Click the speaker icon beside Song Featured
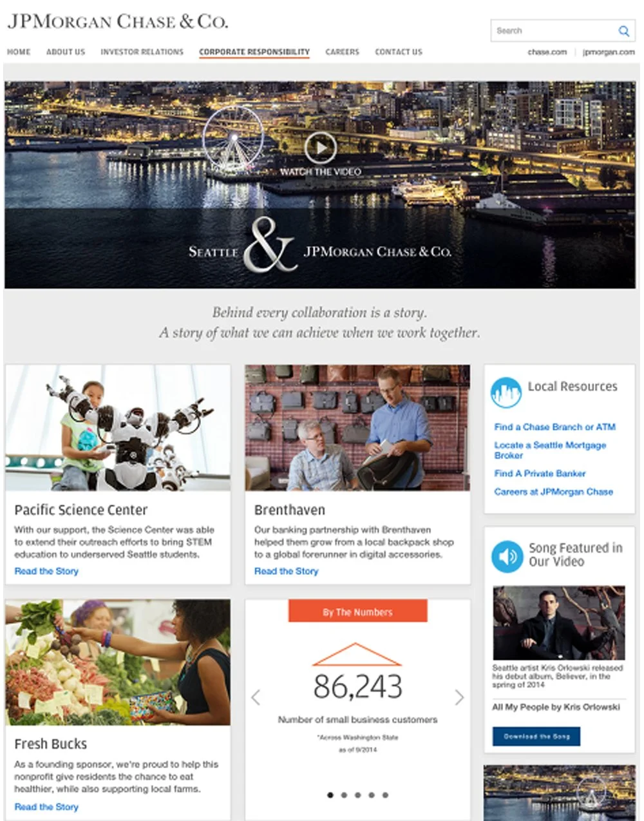Screen dimensions: 644x821 coord(507,556)
